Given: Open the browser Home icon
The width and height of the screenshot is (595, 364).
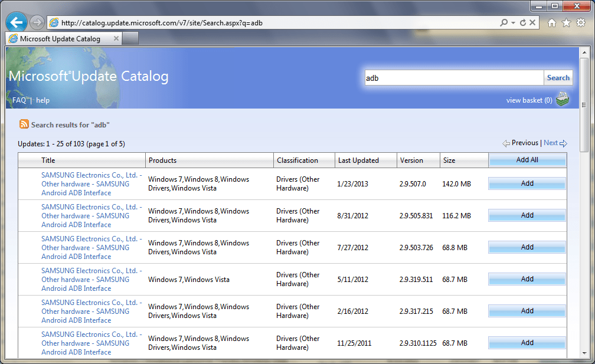Looking at the screenshot, I should (x=552, y=23).
